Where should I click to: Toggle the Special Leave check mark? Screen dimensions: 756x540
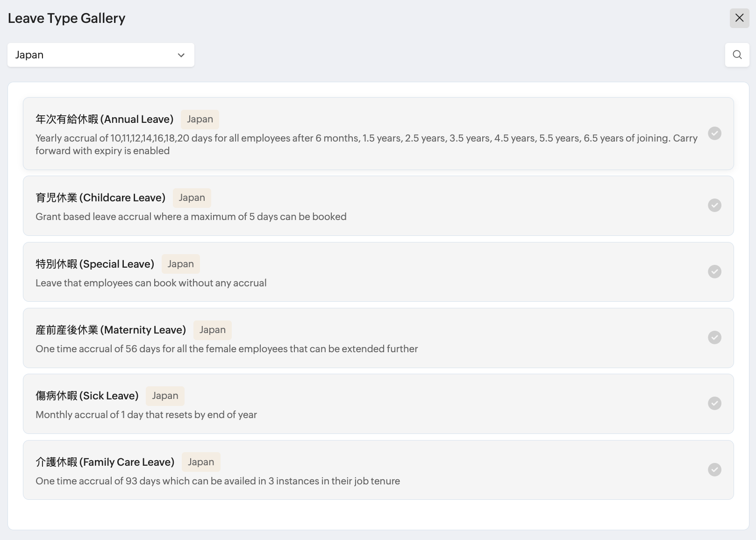714,272
